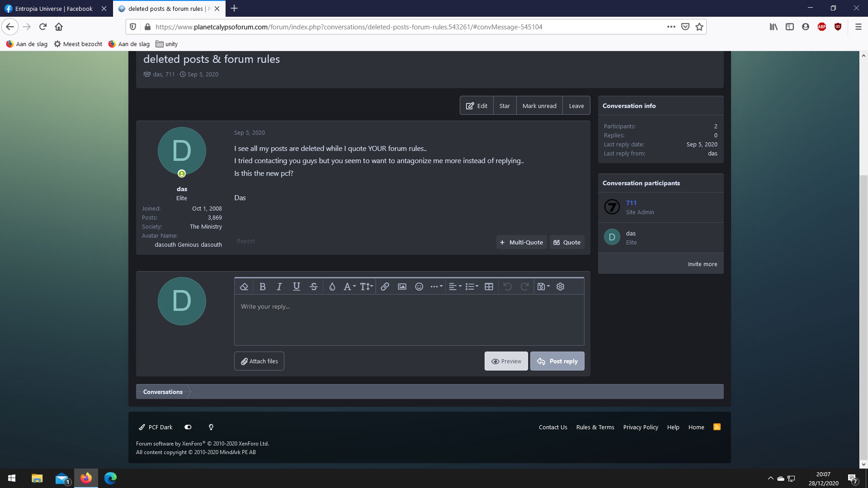Viewport: 868px width, 488px height.
Task: Click the Underline formatting icon
Action: pyautogui.click(x=296, y=286)
